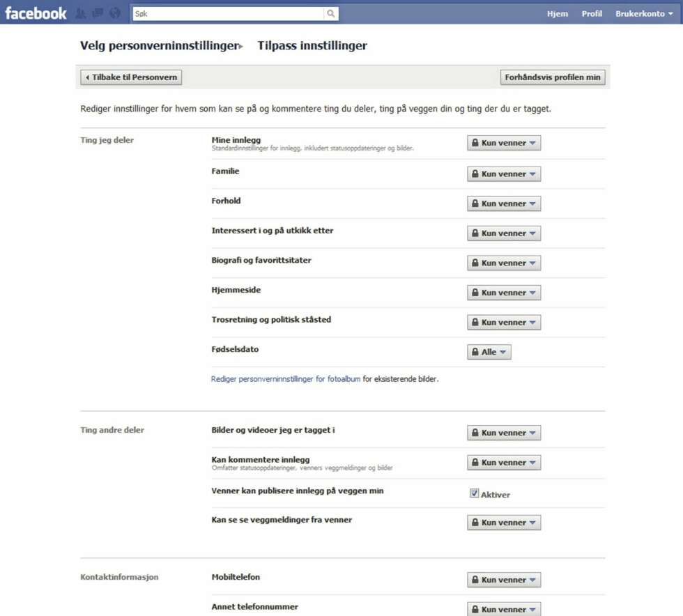Open Fødselsdato Alle dropdown
683x616 pixels.
click(489, 352)
